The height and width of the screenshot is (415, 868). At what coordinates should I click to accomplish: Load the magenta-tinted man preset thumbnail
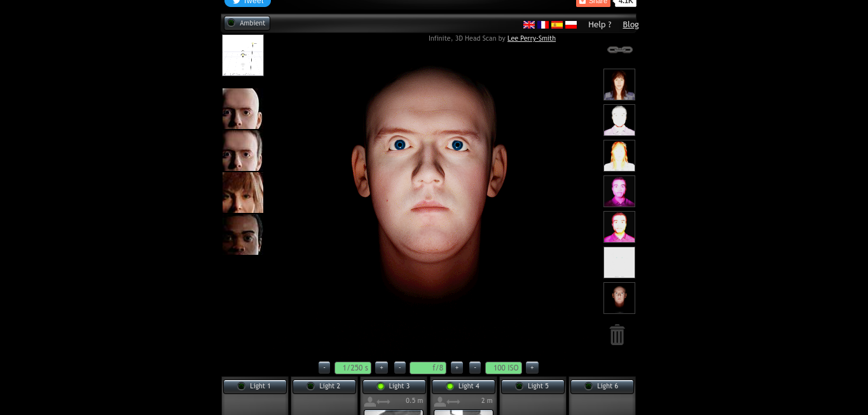tap(619, 191)
